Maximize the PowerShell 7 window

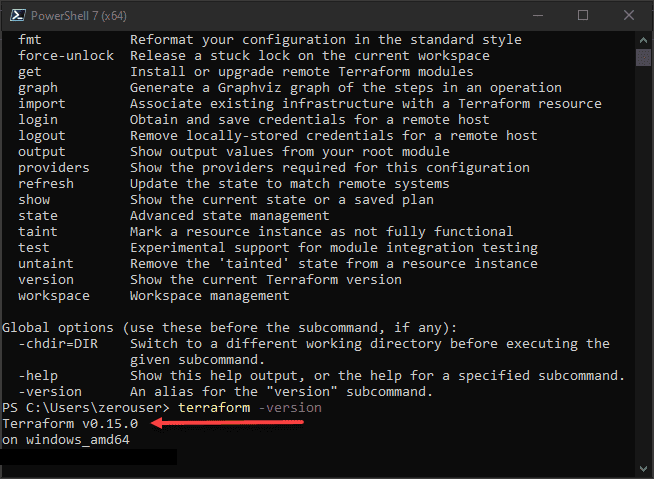point(583,14)
